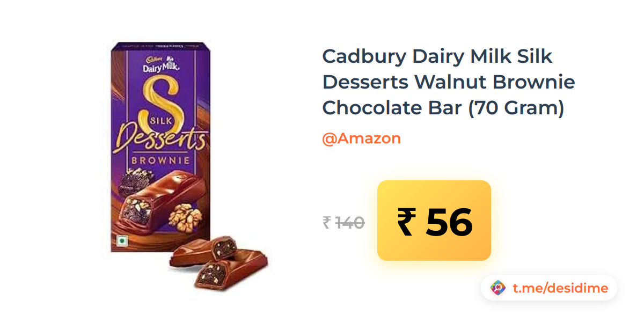
Task: Click the number 56 in the price badge
Action: (x=449, y=222)
